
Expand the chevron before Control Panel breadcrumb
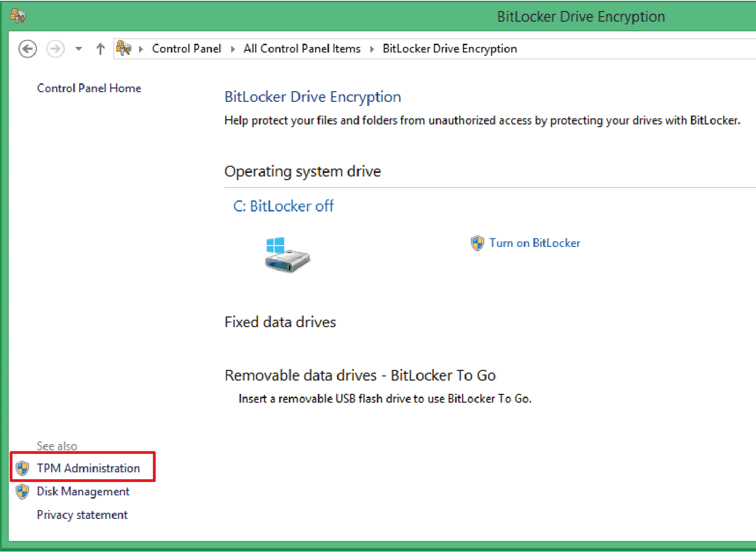point(141,49)
